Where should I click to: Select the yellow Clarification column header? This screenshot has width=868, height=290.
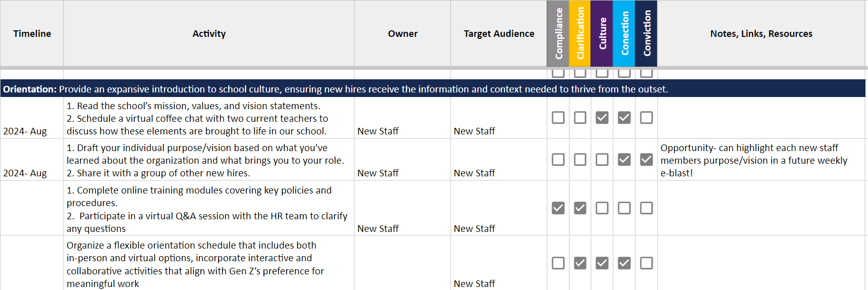click(580, 33)
